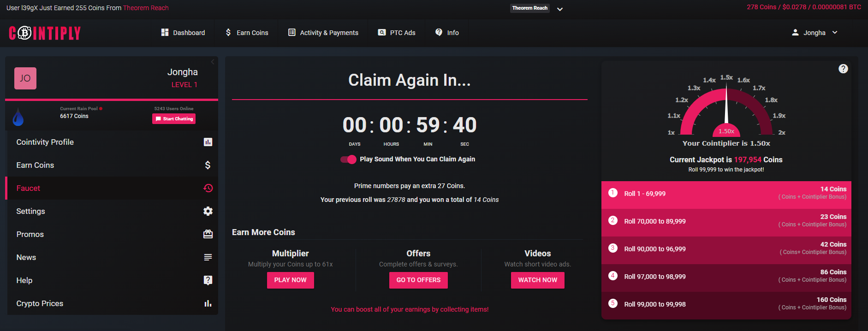
Task: Click the sidebar Earn Coins dollar icon
Action: point(208,165)
